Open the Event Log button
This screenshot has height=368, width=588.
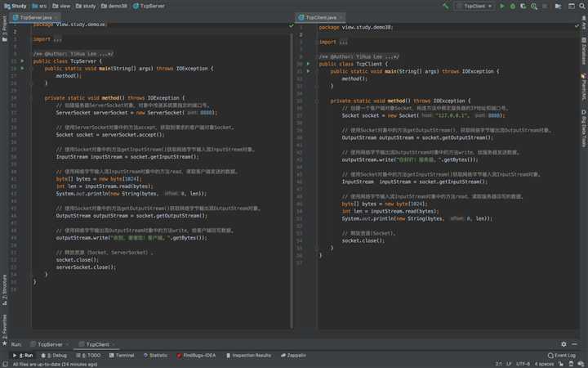pos(561,355)
